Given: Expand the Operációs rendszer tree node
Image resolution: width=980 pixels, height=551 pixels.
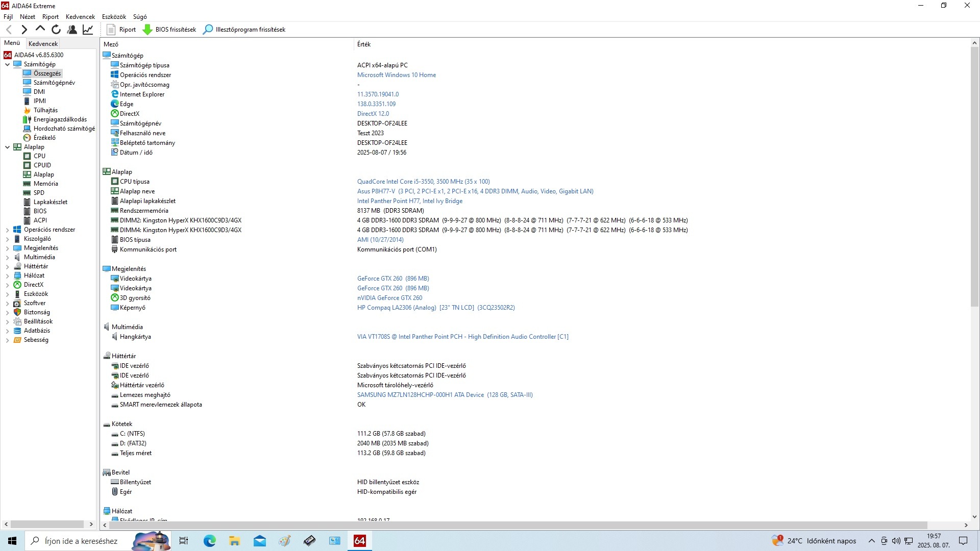Looking at the screenshot, I should tap(7, 230).
